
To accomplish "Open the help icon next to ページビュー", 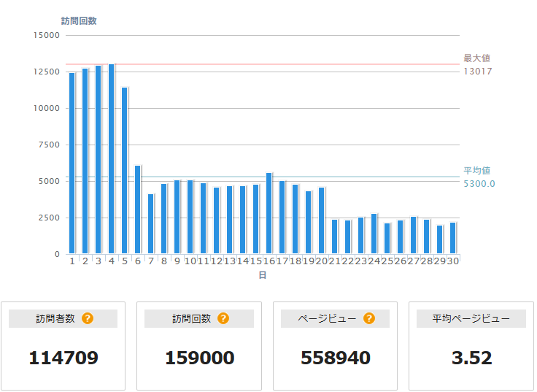I will pyautogui.click(x=369, y=318).
